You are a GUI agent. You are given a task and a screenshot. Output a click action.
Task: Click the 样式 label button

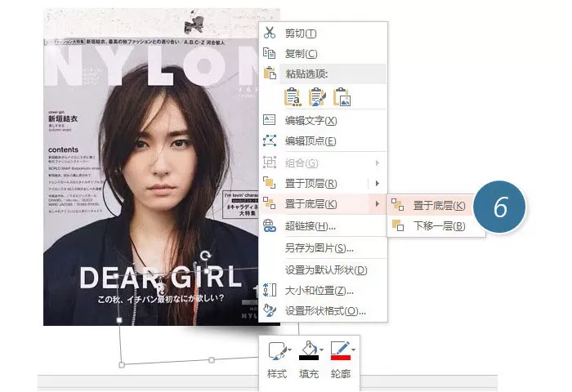277,374
